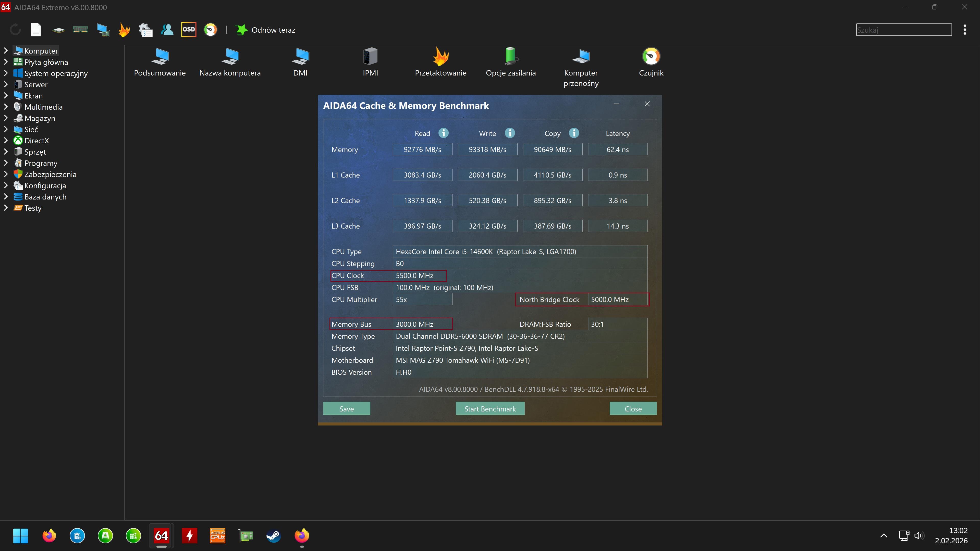Open the memory benchmark RAM toolbar icon
Image resolution: width=980 pixels, height=551 pixels.
(x=80, y=30)
